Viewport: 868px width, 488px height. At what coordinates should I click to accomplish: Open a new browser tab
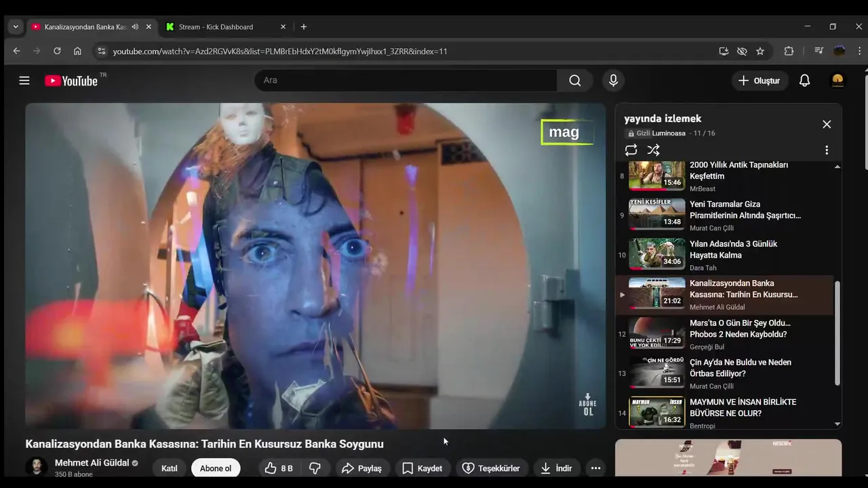pos(304,27)
